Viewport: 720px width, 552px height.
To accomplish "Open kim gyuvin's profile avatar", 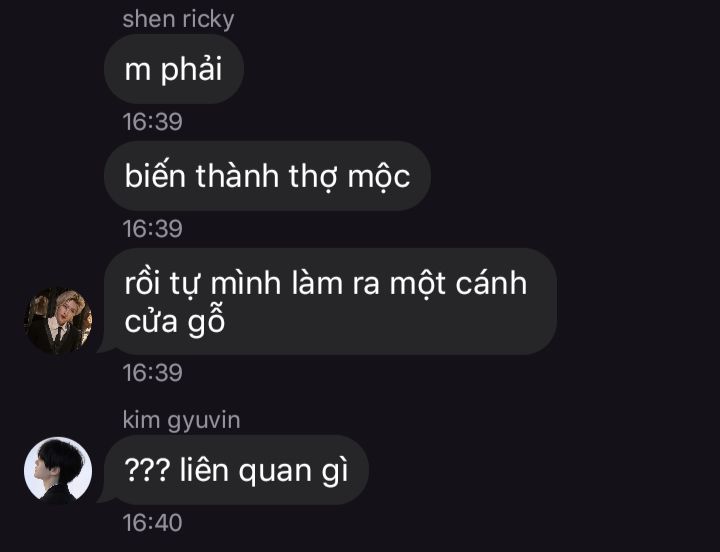I will (58, 471).
